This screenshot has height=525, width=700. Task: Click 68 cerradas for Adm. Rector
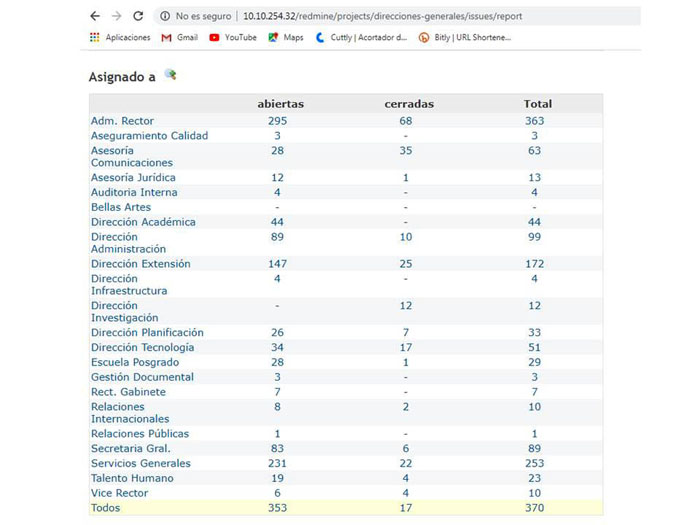(405, 121)
